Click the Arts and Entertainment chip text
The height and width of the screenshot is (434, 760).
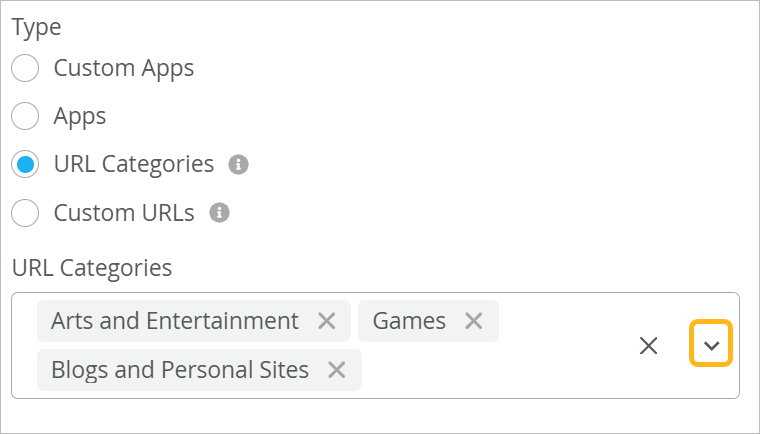[x=175, y=321]
